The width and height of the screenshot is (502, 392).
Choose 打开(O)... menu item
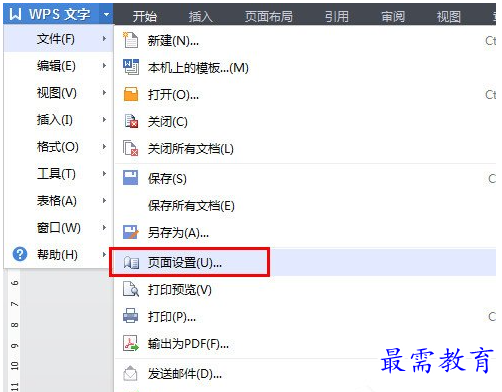pyautogui.click(x=305, y=95)
